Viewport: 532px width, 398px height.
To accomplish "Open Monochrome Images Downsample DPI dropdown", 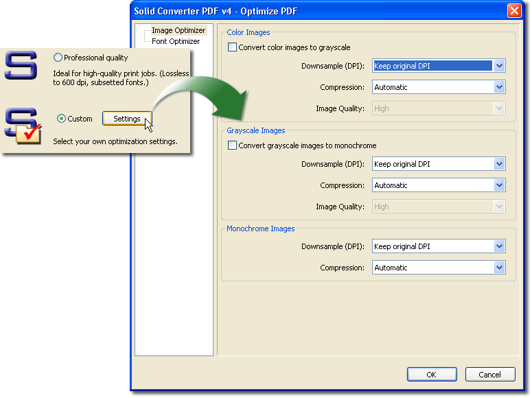I will (439, 246).
